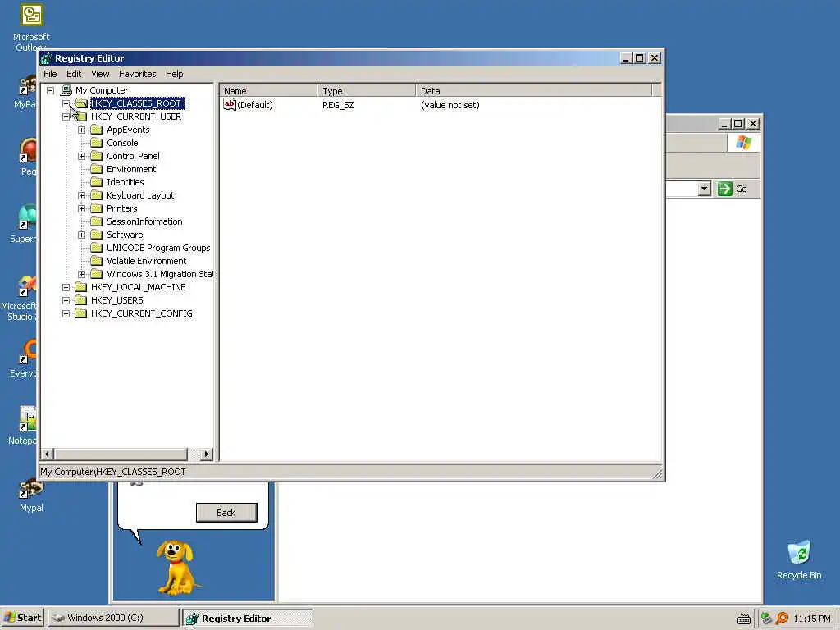Click the magnifier icon in system tray
This screenshot has width=840, height=630.
click(x=782, y=619)
